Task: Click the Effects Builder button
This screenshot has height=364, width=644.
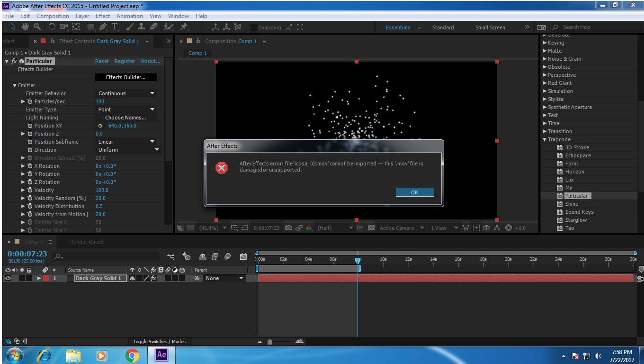Action: [126, 77]
